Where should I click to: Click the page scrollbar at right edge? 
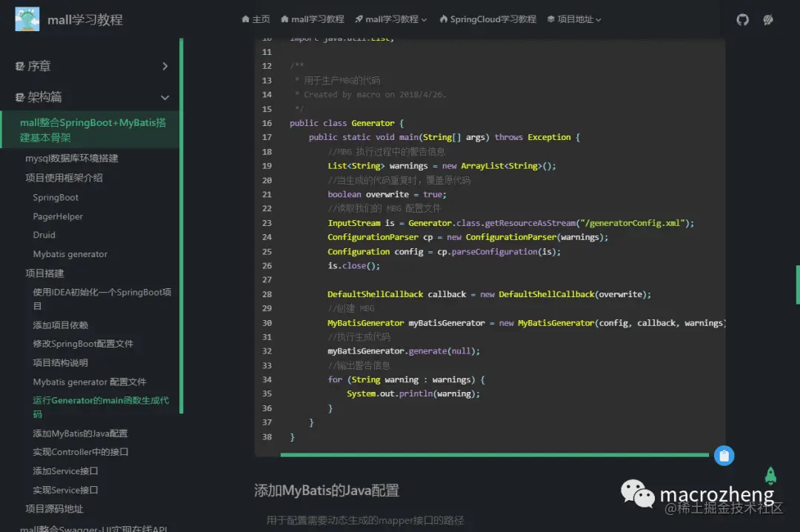(798, 285)
